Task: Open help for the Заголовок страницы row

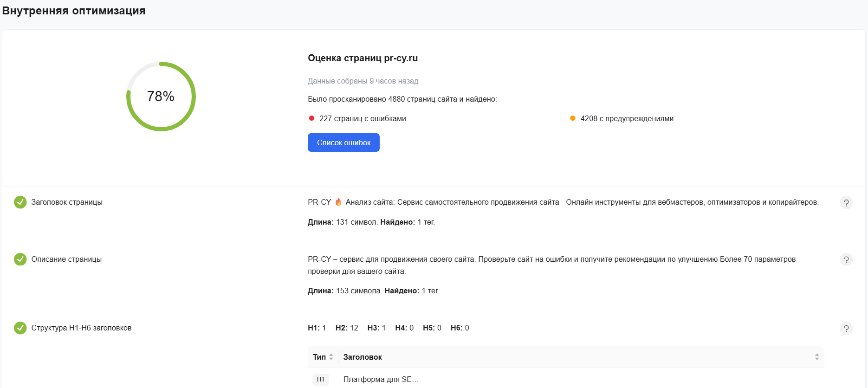Action: [846, 203]
